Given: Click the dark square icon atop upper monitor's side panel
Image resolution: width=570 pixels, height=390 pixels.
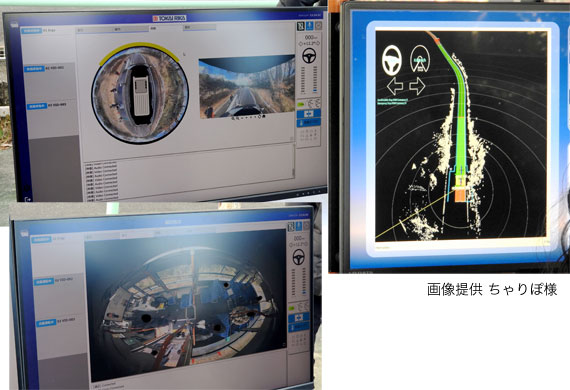Looking at the screenshot, I should [301, 26].
